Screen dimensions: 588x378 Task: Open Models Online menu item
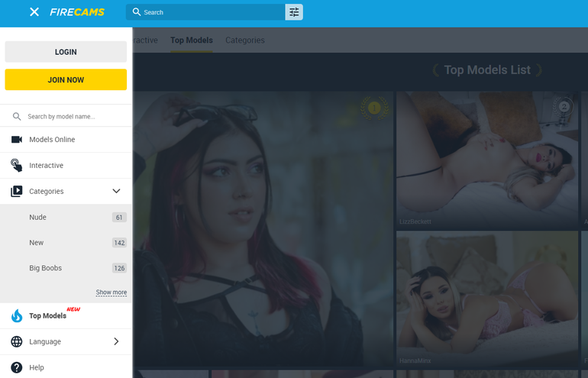pos(66,140)
